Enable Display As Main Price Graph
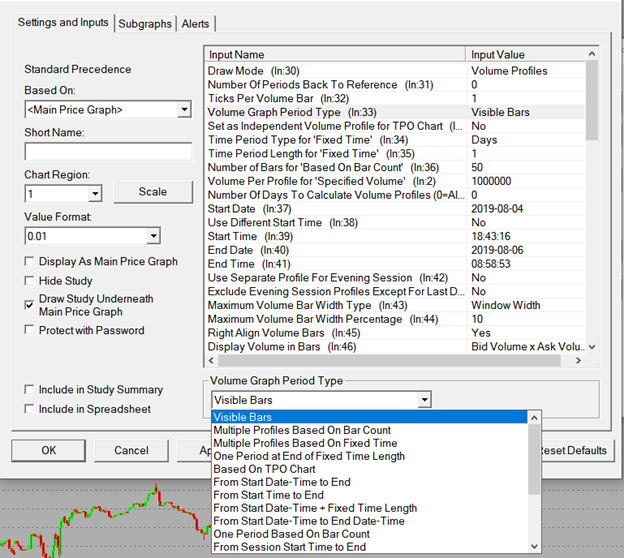 pos(30,262)
